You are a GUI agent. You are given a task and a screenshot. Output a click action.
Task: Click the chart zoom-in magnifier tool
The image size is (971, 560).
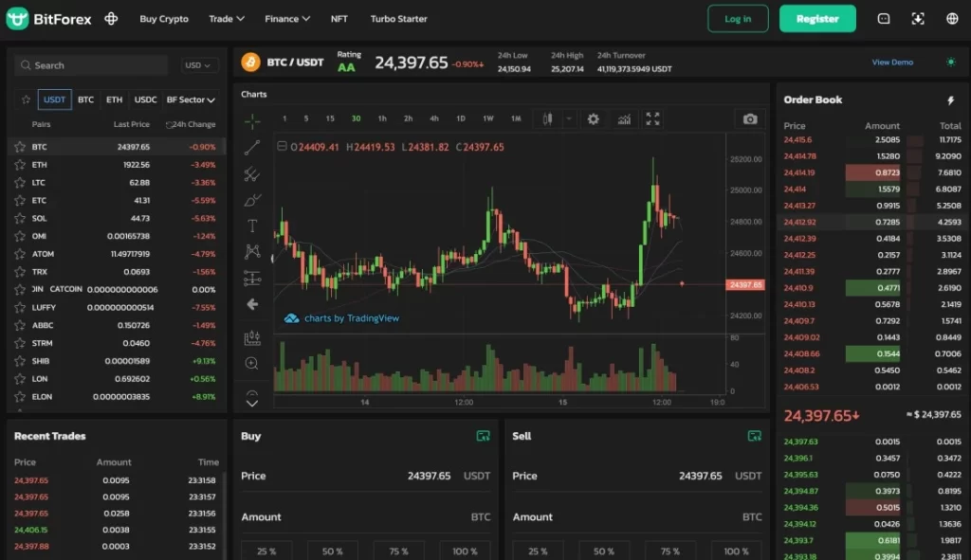click(252, 363)
